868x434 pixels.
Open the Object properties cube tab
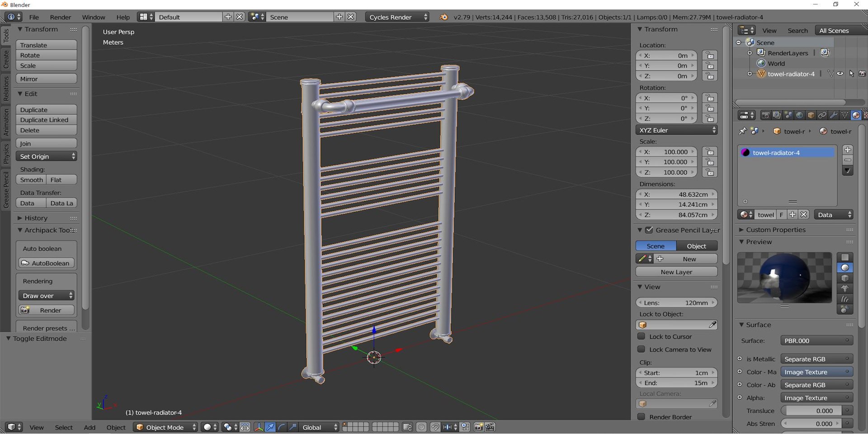pyautogui.click(x=811, y=115)
